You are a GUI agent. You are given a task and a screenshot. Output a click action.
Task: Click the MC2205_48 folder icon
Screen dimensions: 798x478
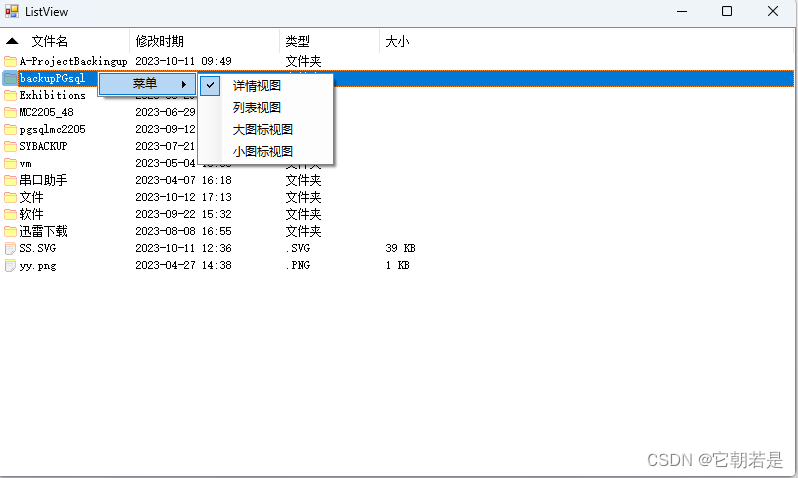pyautogui.click(x=10, y=112)
